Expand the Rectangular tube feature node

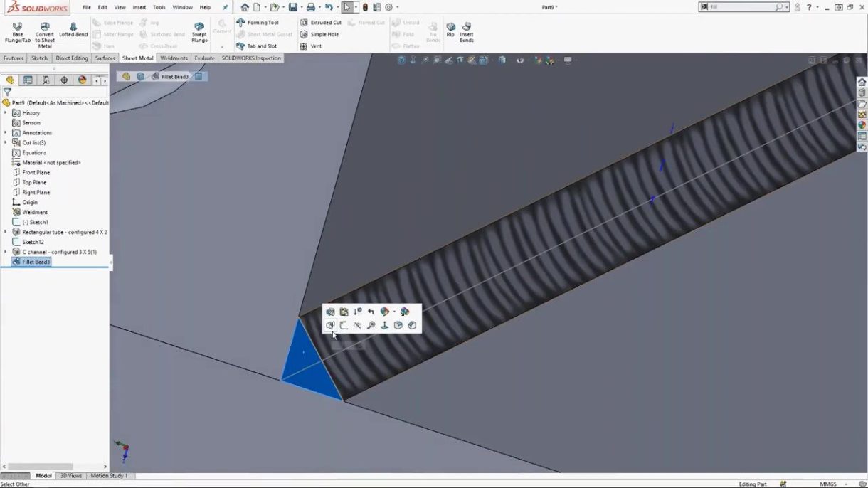(5, 232)
